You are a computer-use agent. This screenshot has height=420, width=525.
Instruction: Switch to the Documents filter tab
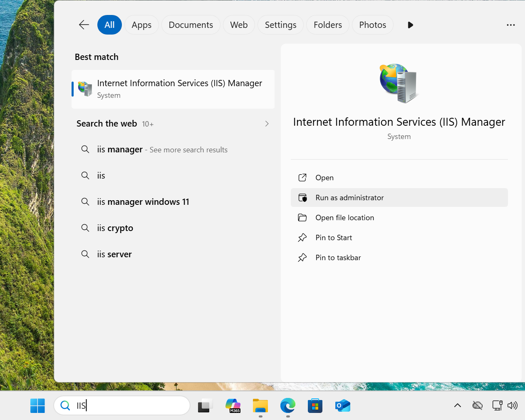(x=191, y=25)
